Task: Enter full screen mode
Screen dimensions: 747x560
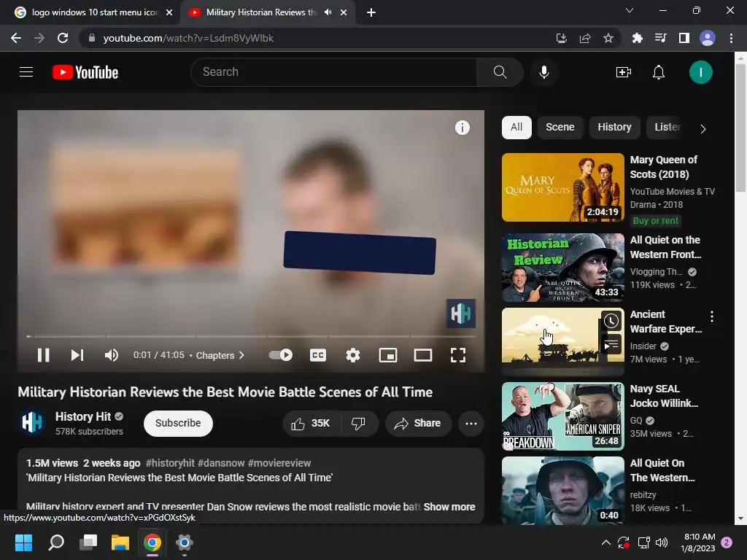Action: point(458,355)
